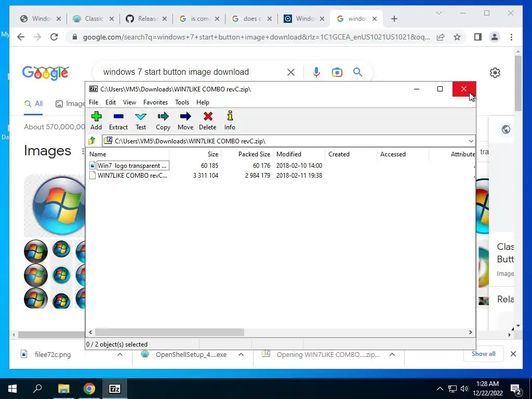The height and width of the screenshot is (399, 532).
Task: Sort by the Created column header
Action: 351,154
